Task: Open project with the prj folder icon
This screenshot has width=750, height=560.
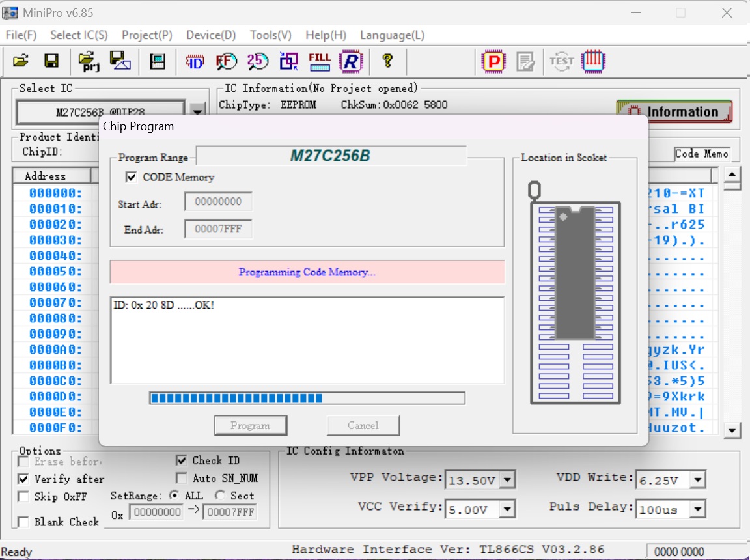Action: coord(89,61)
